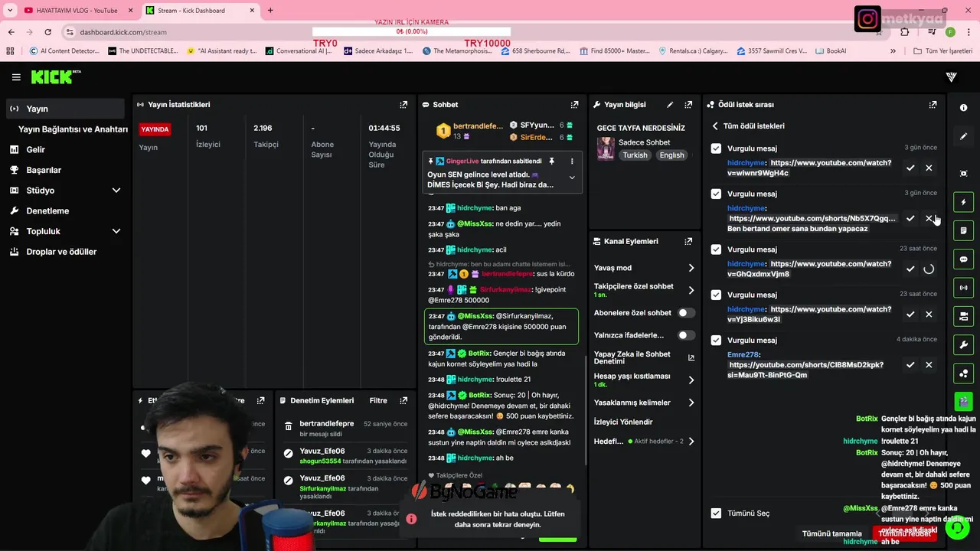Image resolution: width=980 pixels, height=551 pixels.
Task: Pop out the Ödül istek sırası panel
Action: pyautogui.click(x=933, y=105)
